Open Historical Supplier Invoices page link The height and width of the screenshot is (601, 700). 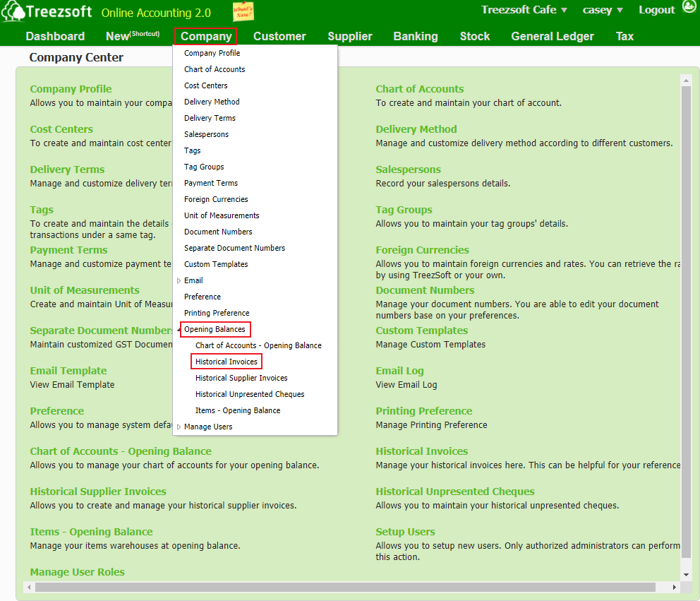pyautogui.click(x=98, y=492)
